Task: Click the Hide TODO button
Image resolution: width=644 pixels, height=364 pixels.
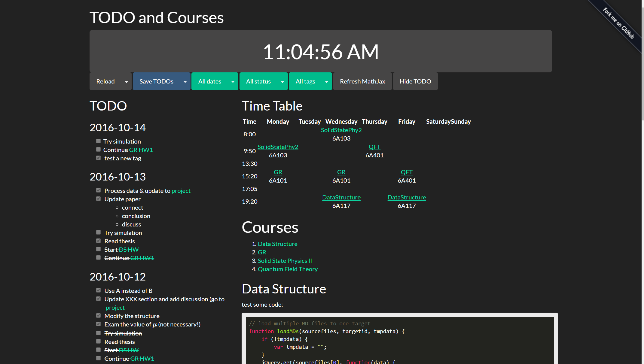Action: pyautogui.click(x=415, y=81)
